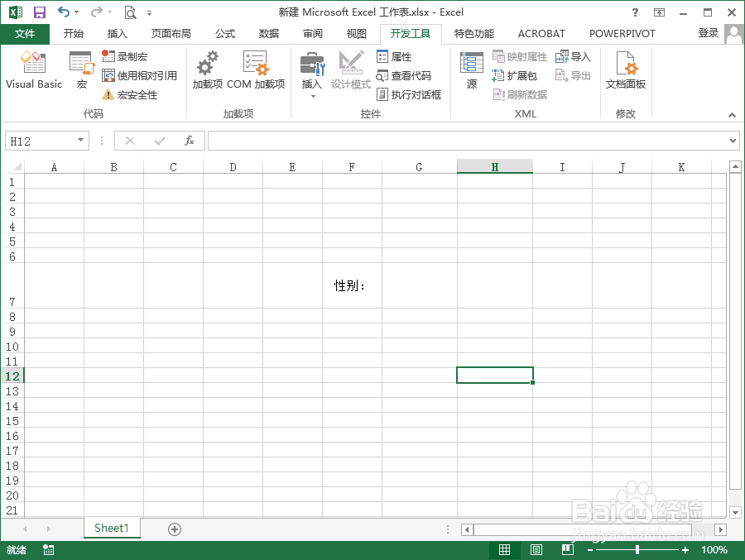This screenshot has height=560, width=745.
Task: Switch to Normal view in status bar
Action: coord(505,550)
